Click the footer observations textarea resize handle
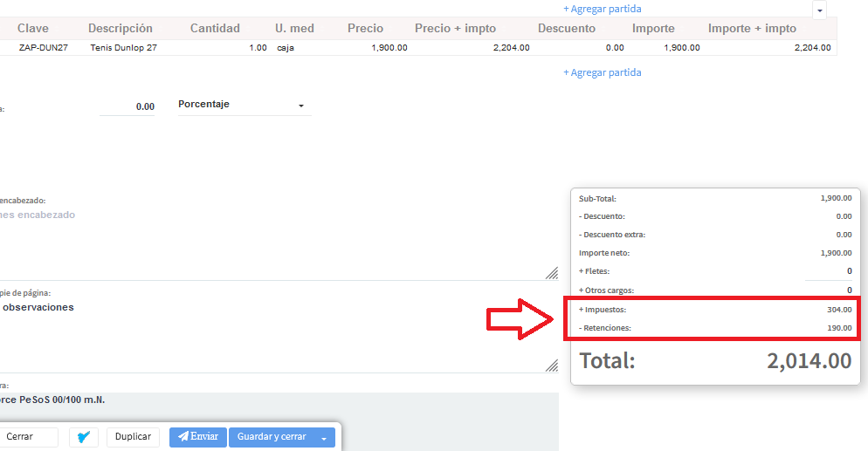868x451 pixels. pyautogui.click(x=552, y=366)
